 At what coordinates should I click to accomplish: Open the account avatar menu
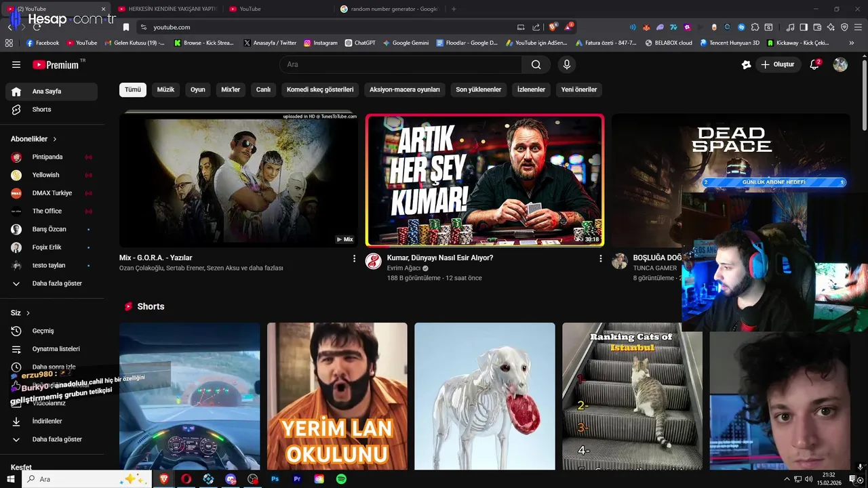point(840,64)
